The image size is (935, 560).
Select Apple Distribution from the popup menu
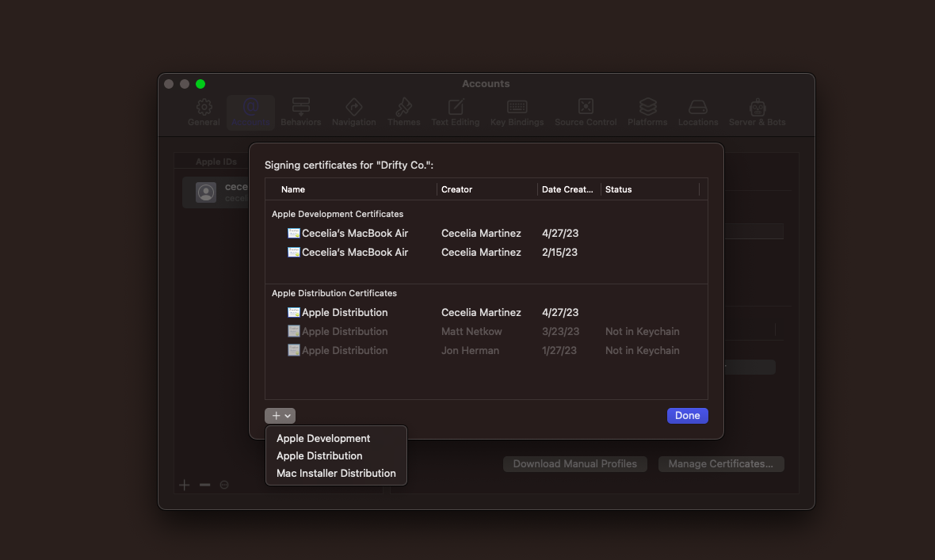tap(336, 455)
